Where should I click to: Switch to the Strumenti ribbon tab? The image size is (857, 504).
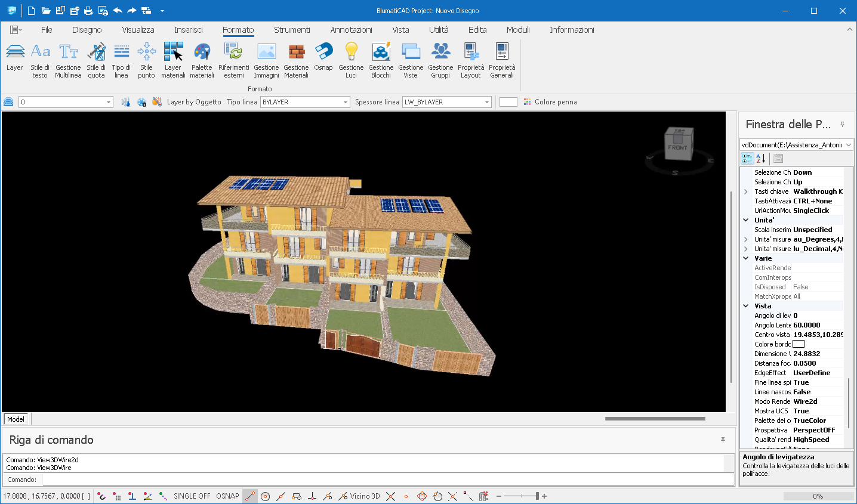(x=292, y=30)
